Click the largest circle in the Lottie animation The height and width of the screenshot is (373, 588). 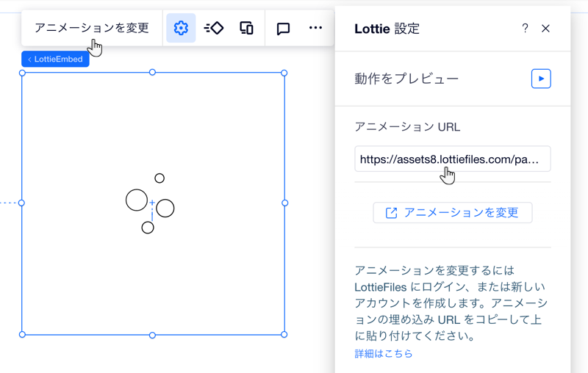(x=137, y=200)
